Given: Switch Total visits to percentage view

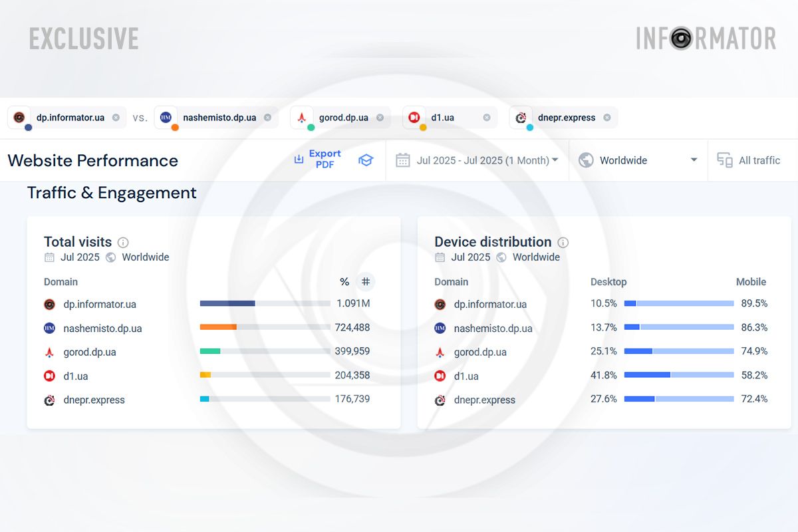Looking at the screenshot, I should click(344, 282).
